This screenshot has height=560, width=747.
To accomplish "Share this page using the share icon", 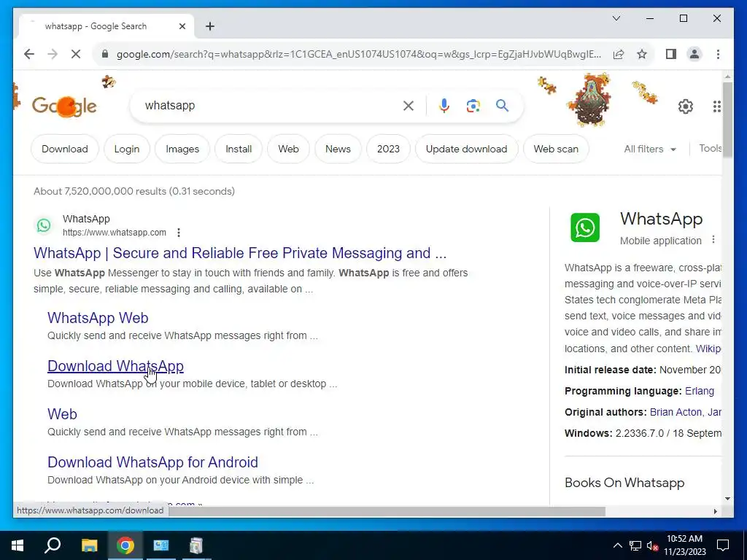I will (619, 54).
